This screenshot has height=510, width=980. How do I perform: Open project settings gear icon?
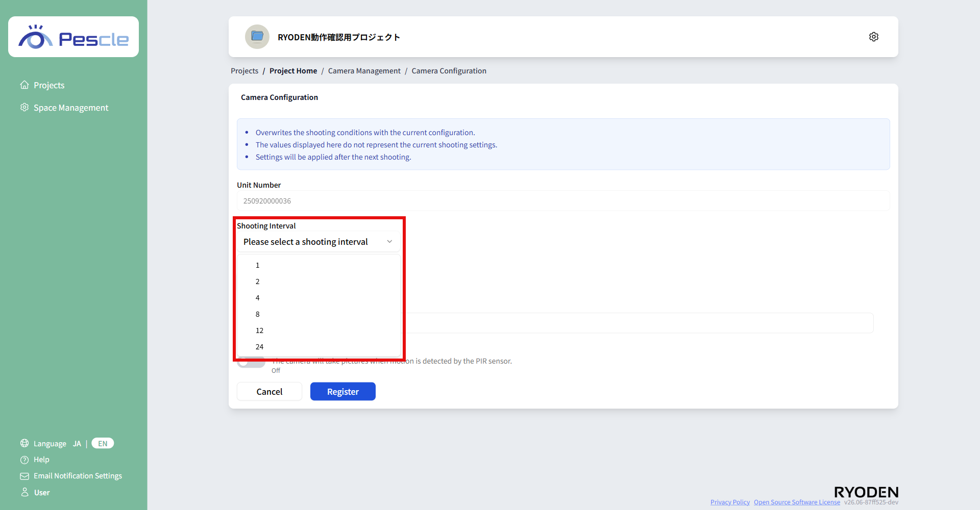pyautogui.click(x=873, y=37)
